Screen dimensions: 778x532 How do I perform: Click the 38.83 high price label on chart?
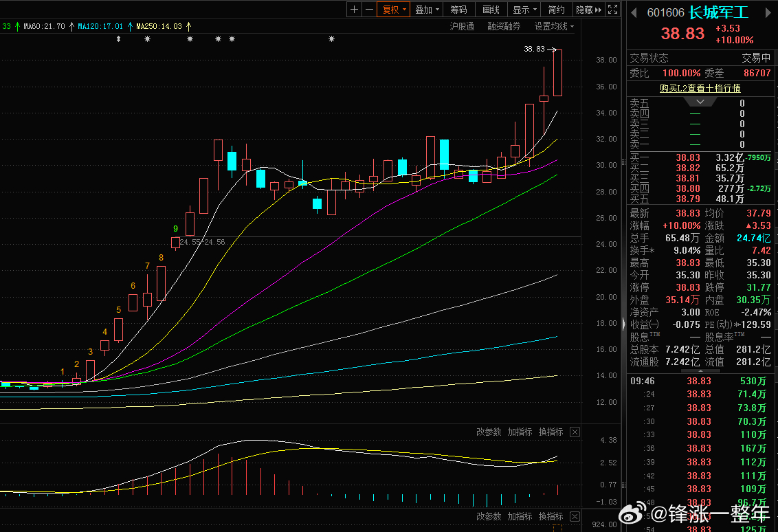click(x=534, y=49)
